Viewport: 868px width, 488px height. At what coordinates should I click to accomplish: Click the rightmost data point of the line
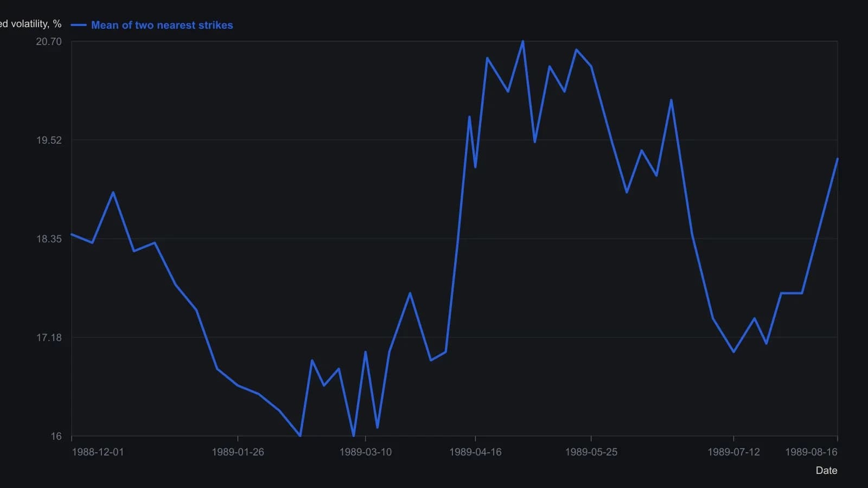point(838,159)
